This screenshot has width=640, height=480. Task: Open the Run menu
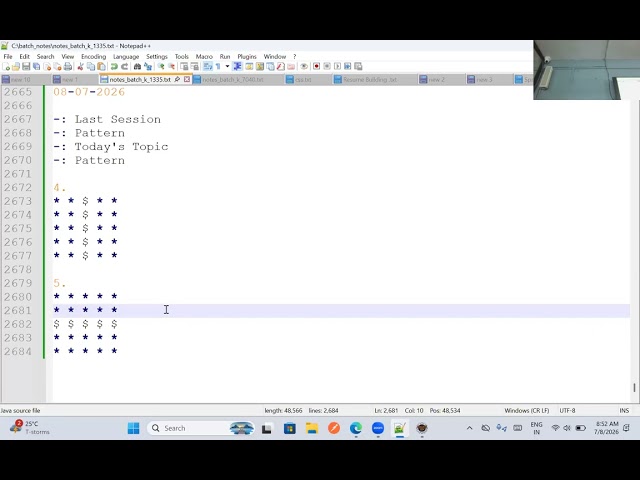[225, 56]
